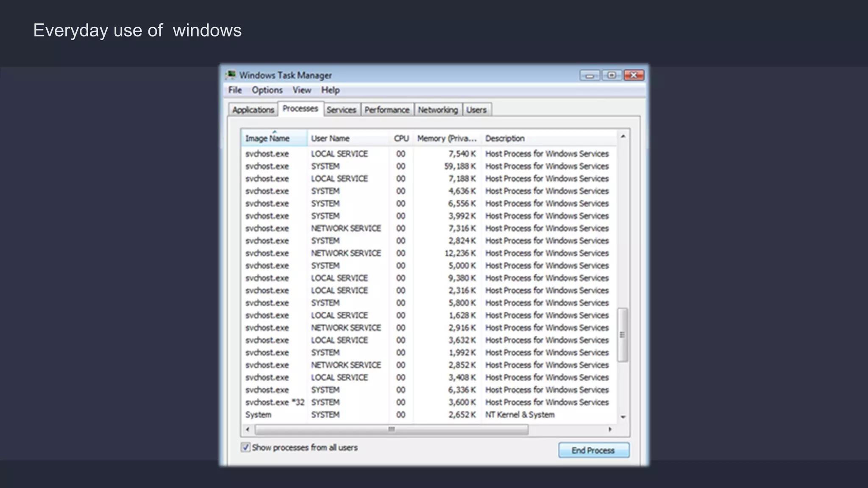868x488 pixels.
Task: Sort by Image Name column header
Action: click(x=274, y=138)
